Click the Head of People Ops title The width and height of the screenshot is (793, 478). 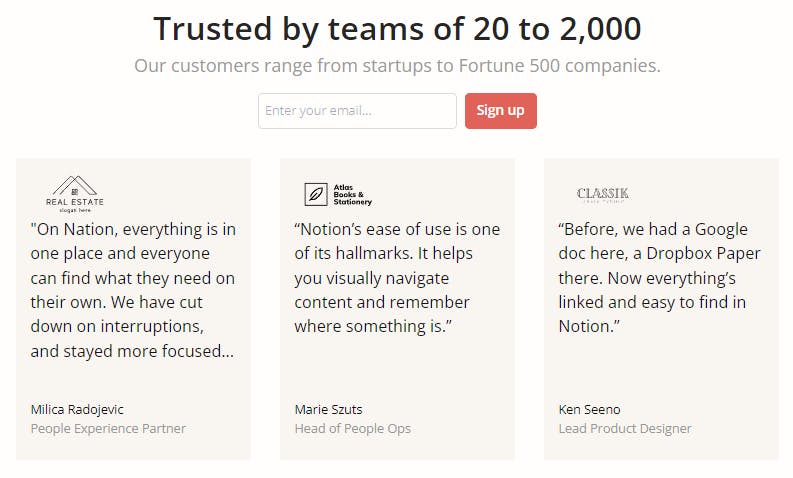353,428
